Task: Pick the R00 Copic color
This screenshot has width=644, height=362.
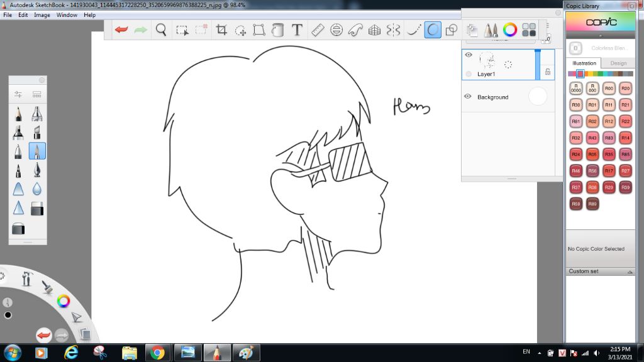Action: (609, 88)
